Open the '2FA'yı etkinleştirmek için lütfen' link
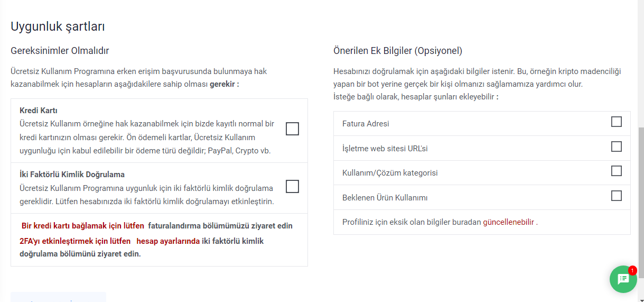Screen dimensions: 644x302 (x=75, y=241)
